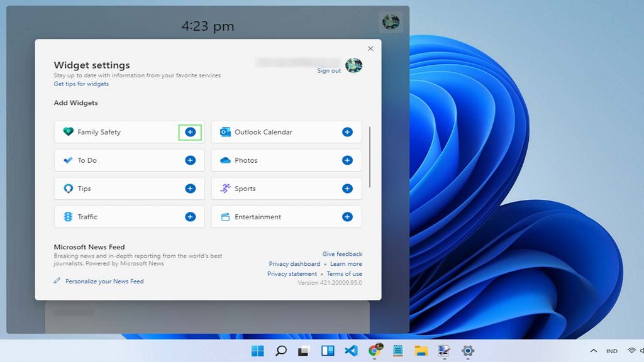Image resolution: width=644 pixels, height=362 pixels.
Task: Add the Family Safety widget
Action: (x=190, y=132)
